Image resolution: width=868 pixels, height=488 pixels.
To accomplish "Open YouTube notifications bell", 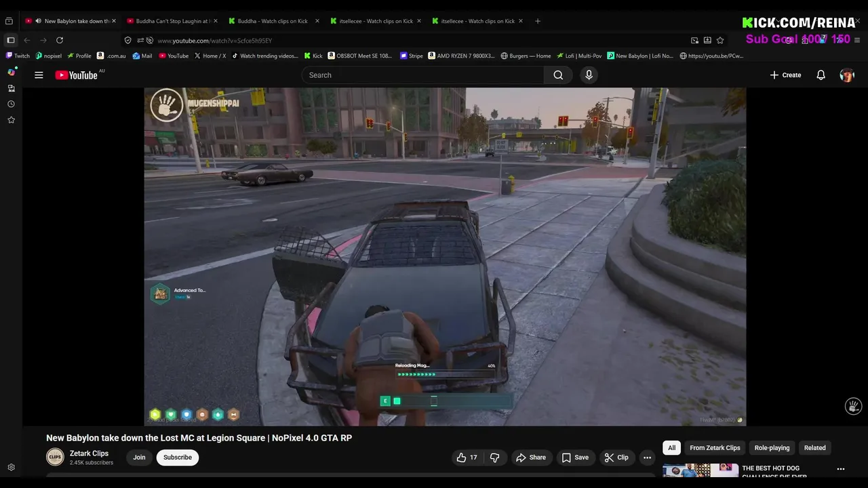I will [821, 75].
